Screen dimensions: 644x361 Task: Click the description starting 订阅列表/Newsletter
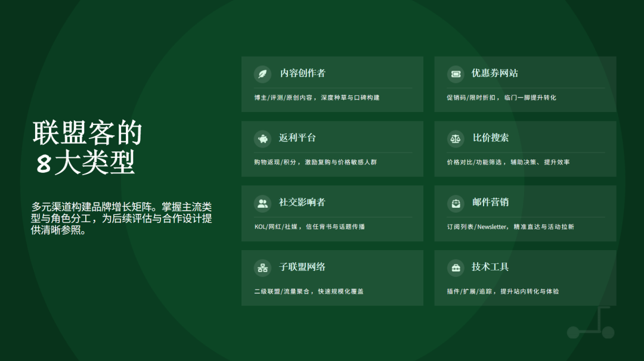pos(510,227)
